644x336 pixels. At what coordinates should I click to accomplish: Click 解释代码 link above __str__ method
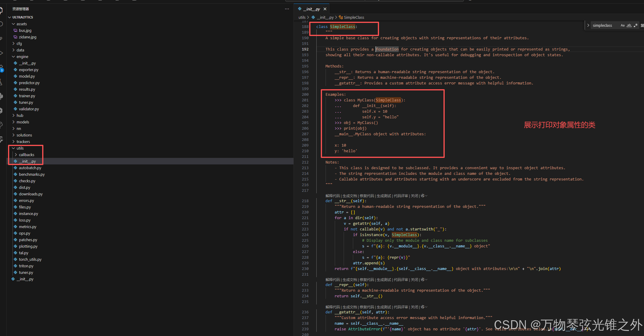pos(332,196)
